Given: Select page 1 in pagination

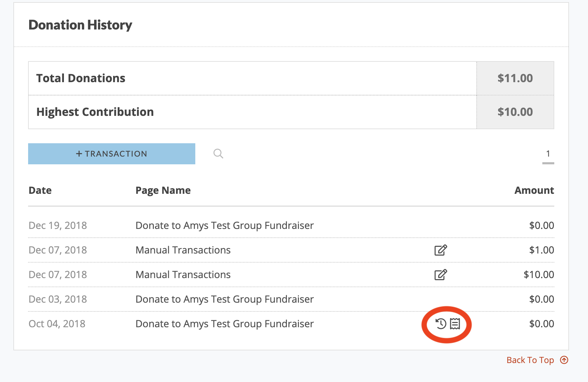Looking at the screenshot, I should click(x=548, y=153).
